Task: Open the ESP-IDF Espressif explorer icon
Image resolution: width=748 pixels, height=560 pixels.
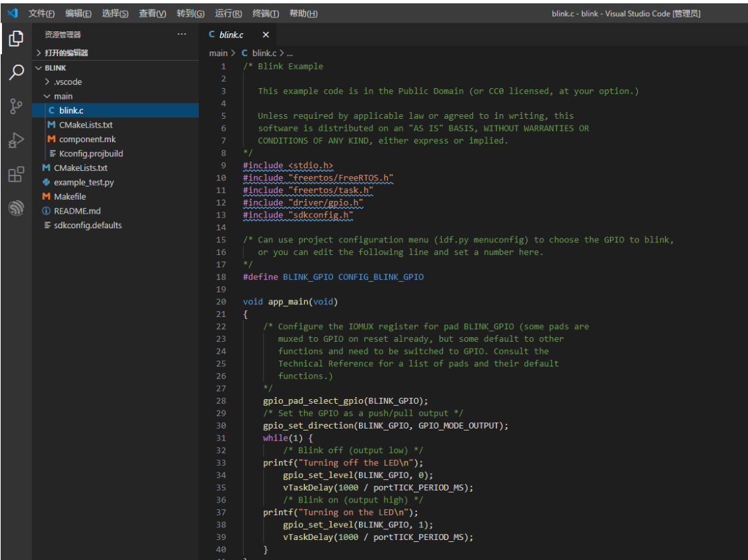Action: pos(16,208)
